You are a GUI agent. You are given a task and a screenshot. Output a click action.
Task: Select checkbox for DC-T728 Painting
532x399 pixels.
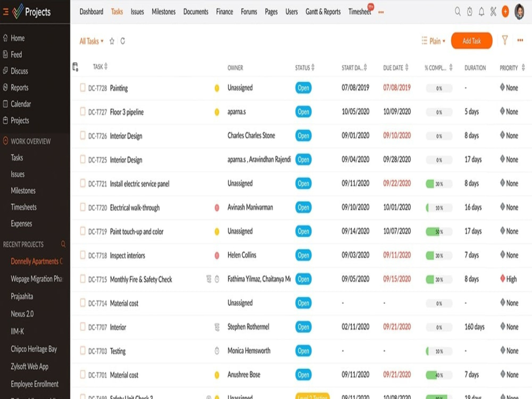(x=83, y=88)
